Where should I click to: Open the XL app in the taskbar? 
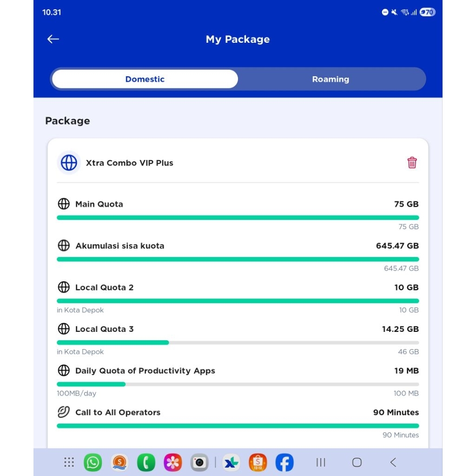pyautogui.click(x=231, y=463)
